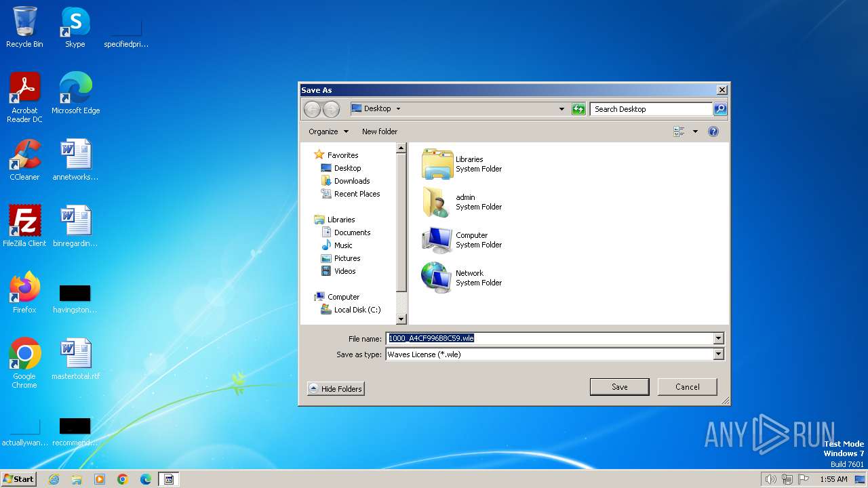
Task: Select Microsoft Edge desktop shortcut
Action: click(75, 93)
